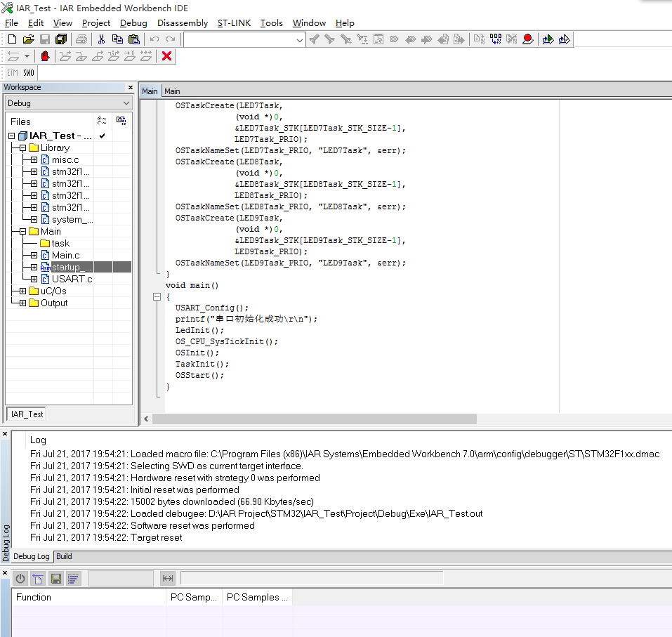Collapse the main() function code fold
672x637 pixels.
tap(157, 296)
